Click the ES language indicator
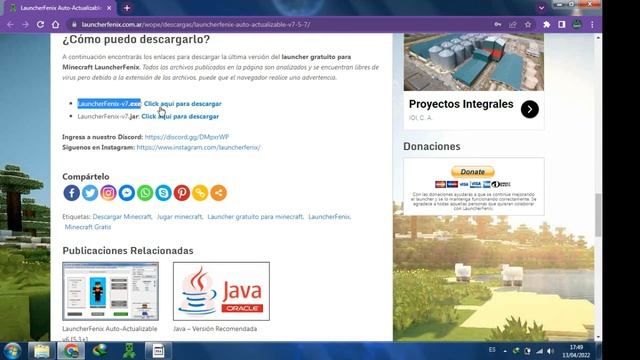This screenshot has width=640, height=360. pos(492,350)
